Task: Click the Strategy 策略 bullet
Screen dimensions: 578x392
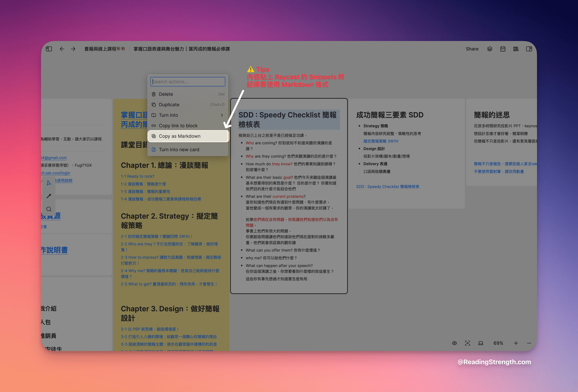Action: pyautogui.click(x=376, y=126)
